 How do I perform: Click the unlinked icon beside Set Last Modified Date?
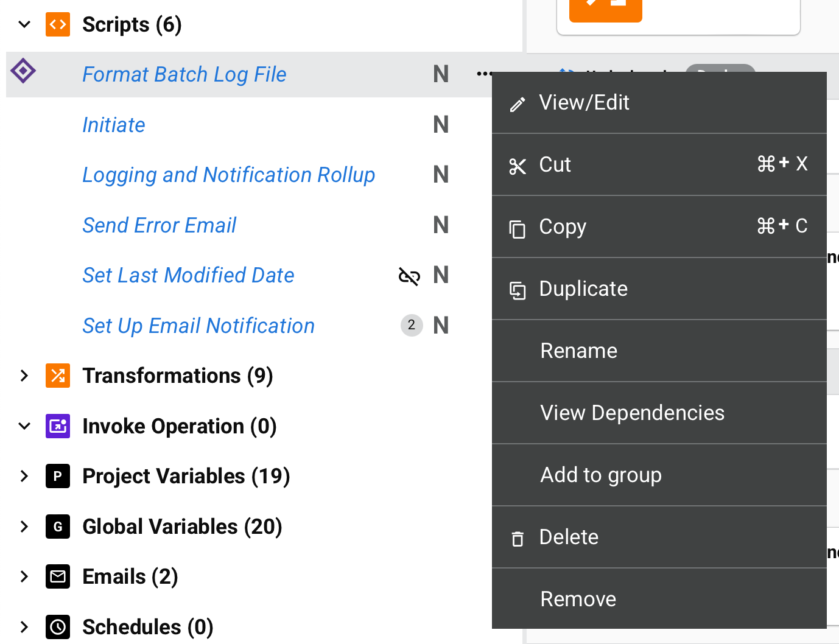coord(409,276)
